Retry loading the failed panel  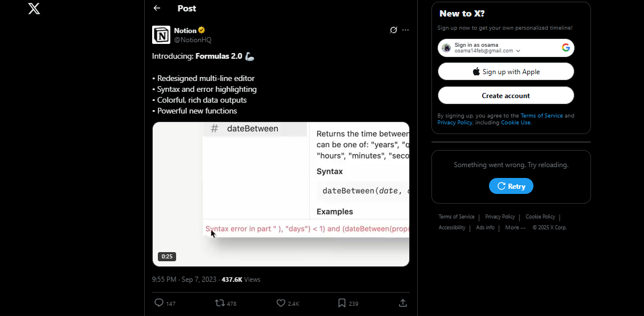click(511, 186)
